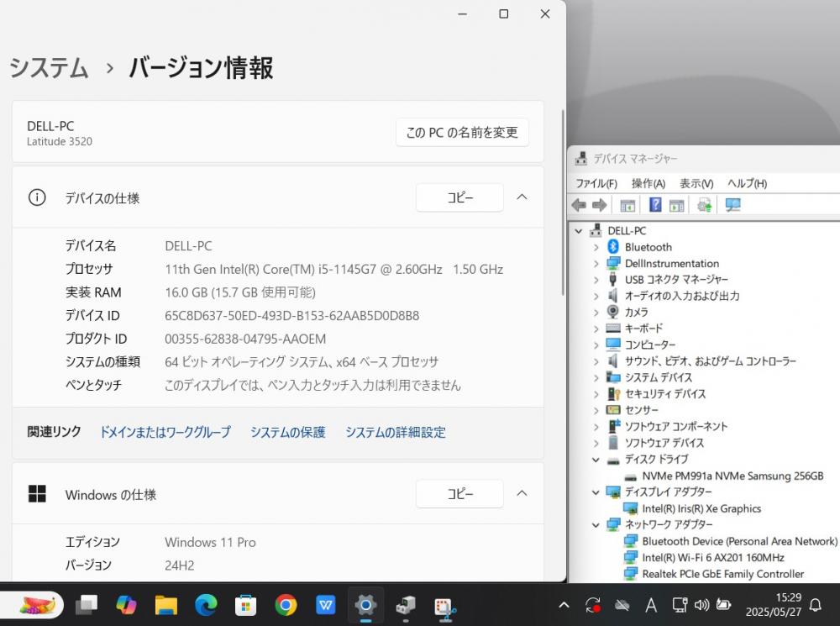Select DellInstrumentation tree item

point(672,263)
